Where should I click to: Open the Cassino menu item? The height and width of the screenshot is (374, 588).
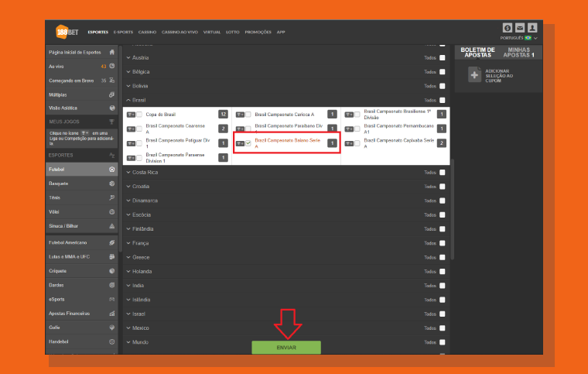[147, 33]
